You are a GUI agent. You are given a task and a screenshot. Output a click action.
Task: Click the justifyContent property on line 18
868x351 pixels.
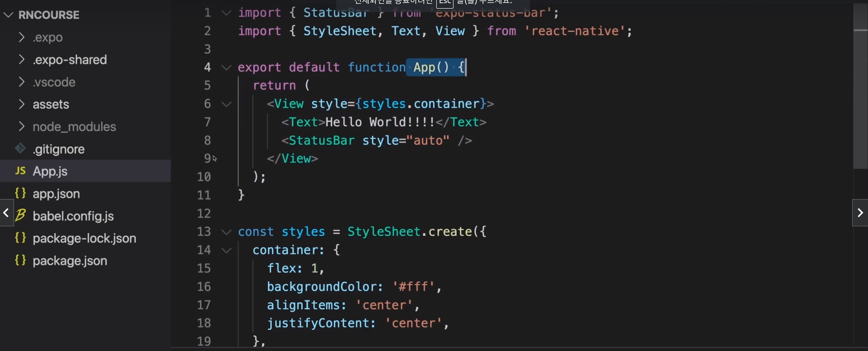[321, 323]
